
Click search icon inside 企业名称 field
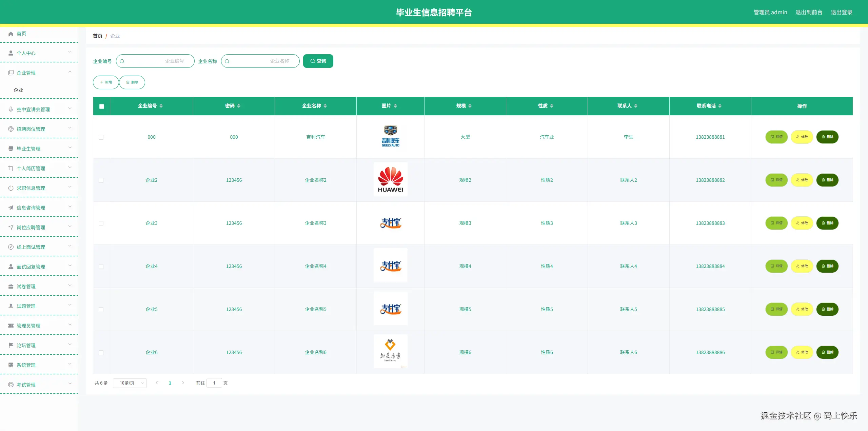pyautogui.click(x=227, y=61)
